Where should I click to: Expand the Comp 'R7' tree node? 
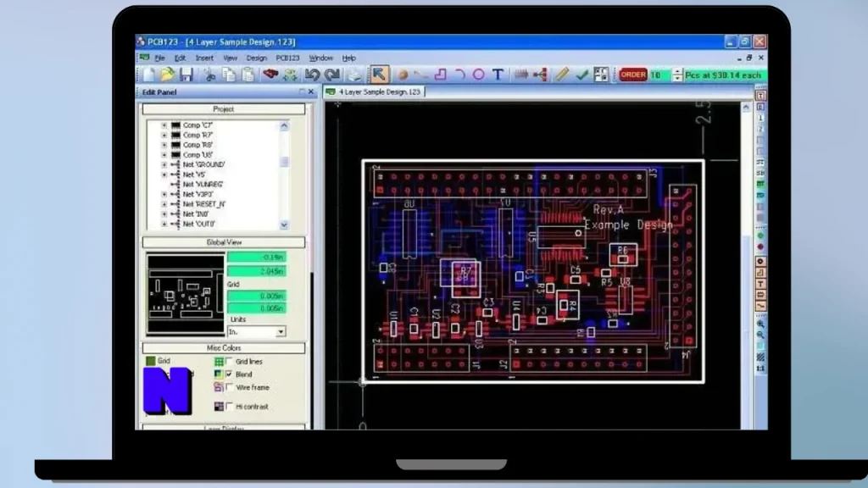click(164, 135)
